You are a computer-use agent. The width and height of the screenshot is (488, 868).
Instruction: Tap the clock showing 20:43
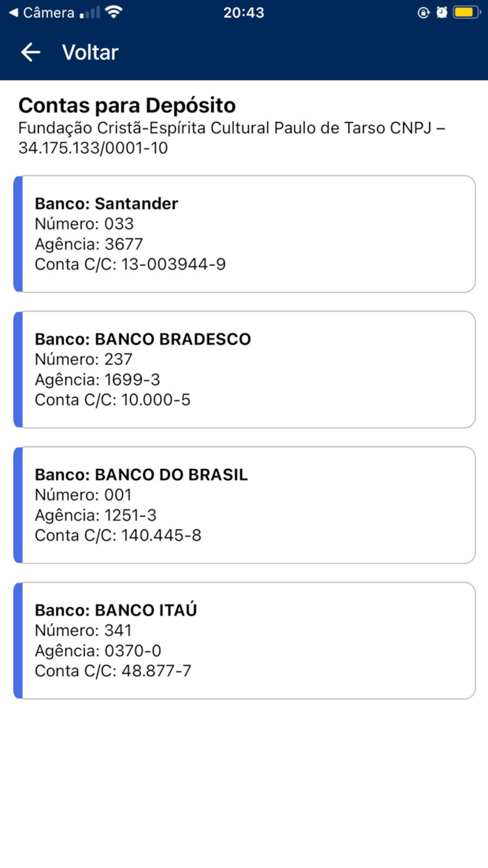244,11
